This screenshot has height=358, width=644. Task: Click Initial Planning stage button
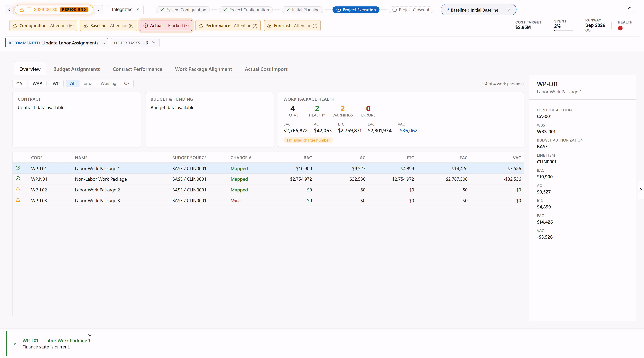pos(303,10)
